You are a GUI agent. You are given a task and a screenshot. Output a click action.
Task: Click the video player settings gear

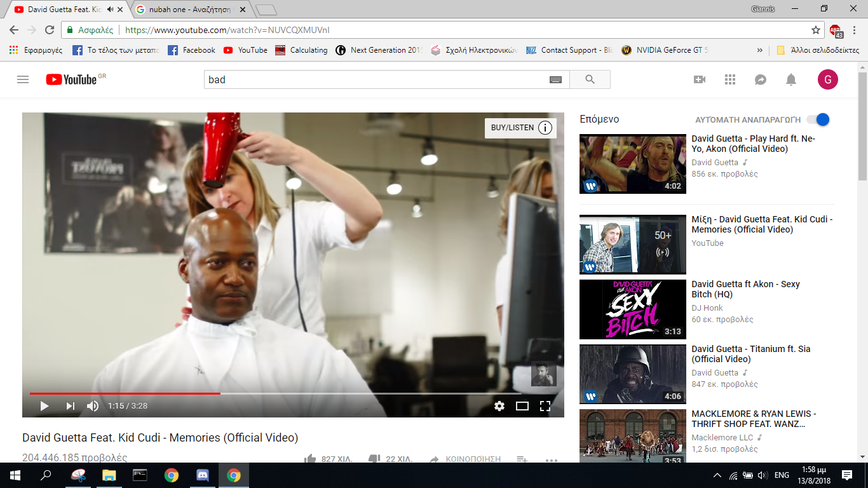499,406
